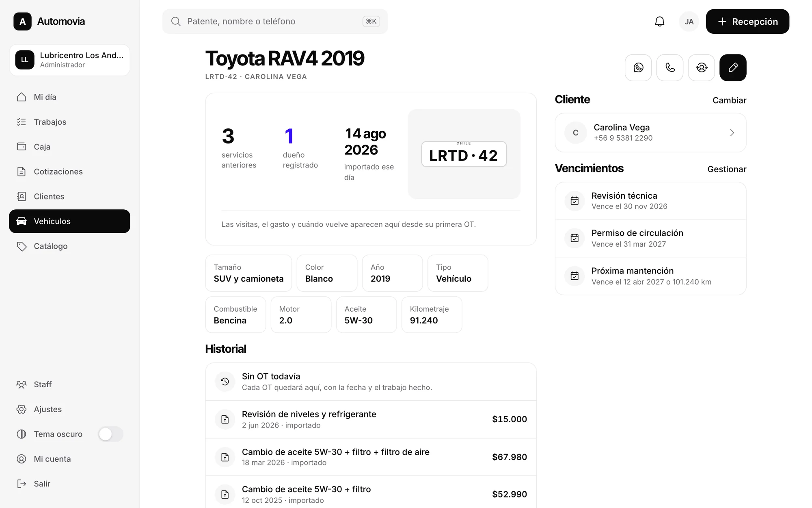Screen dimensions: 812x508
Task: Click Permiso de circulación calendar icon
Action: (x=574, y=238)
